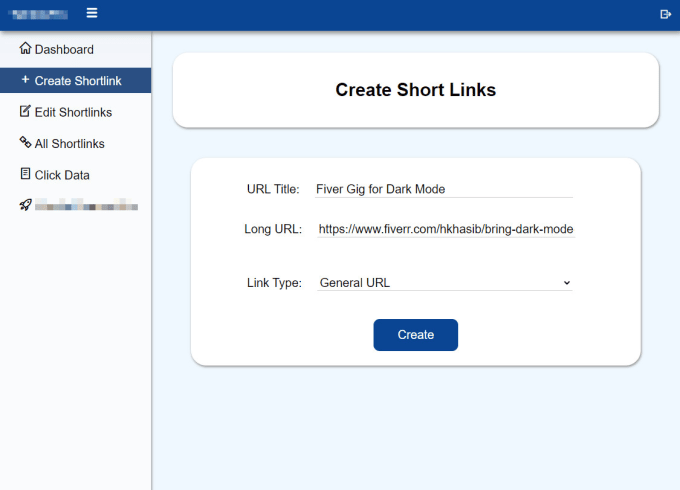The width and height of the screenshot is (680, 490).
Task: Click the Create button
Action: (x=415, y=335)
